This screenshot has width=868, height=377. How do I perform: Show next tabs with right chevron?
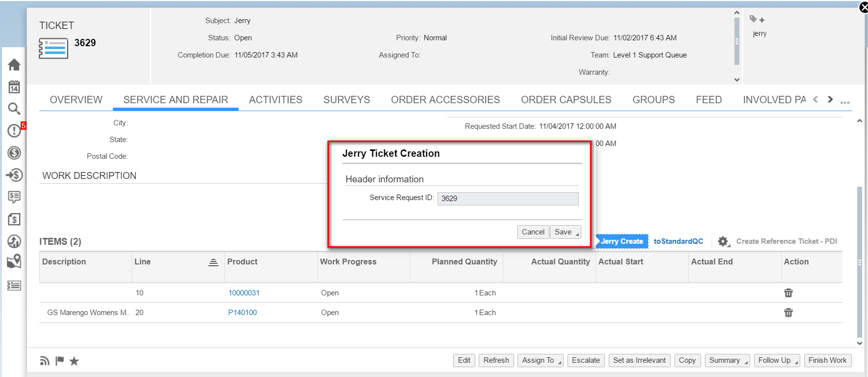click(830, 99)
